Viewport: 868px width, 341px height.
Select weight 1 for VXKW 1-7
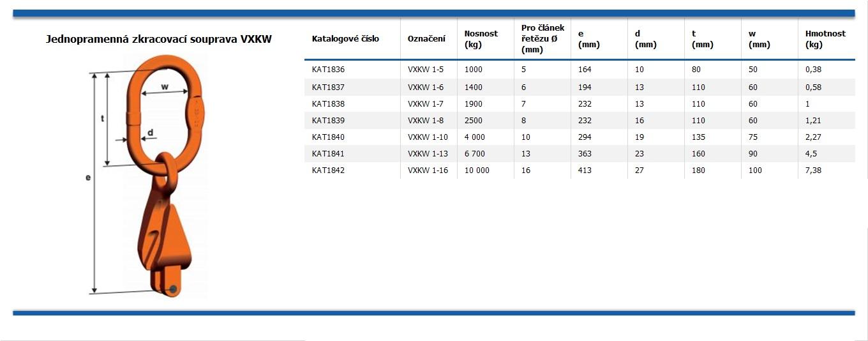tap(807, 103)
